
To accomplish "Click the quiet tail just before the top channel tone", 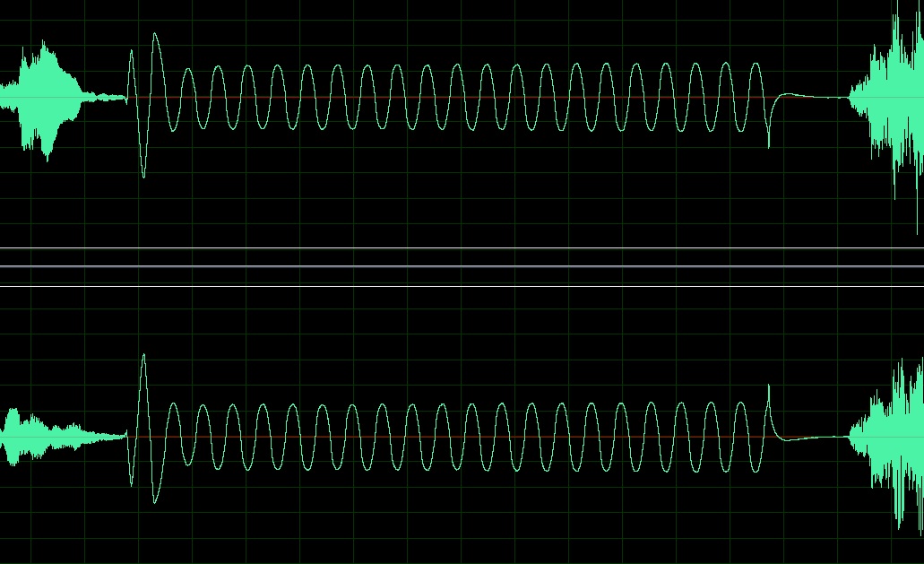I will (x=108, y=97).
